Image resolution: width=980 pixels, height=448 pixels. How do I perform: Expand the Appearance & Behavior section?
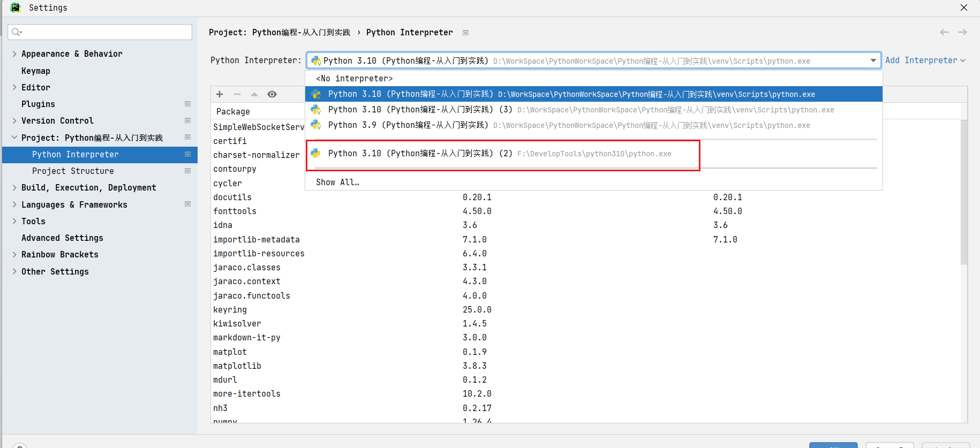[14, 54]
